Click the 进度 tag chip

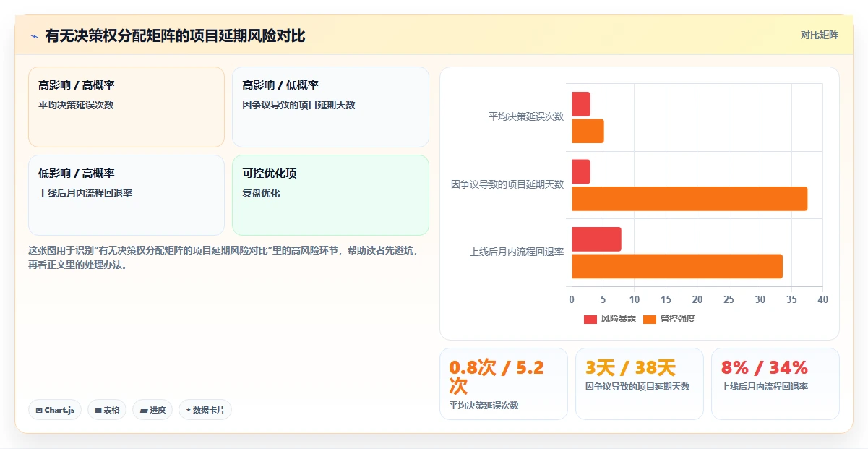[x=152, y=410]
